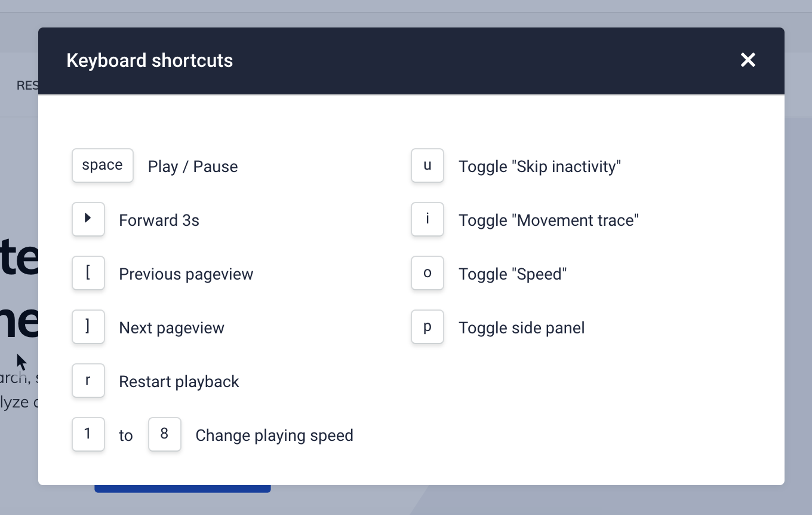Click the "r" key icon
This screenshot has height=515, width=812.
[x=88, y=381]
